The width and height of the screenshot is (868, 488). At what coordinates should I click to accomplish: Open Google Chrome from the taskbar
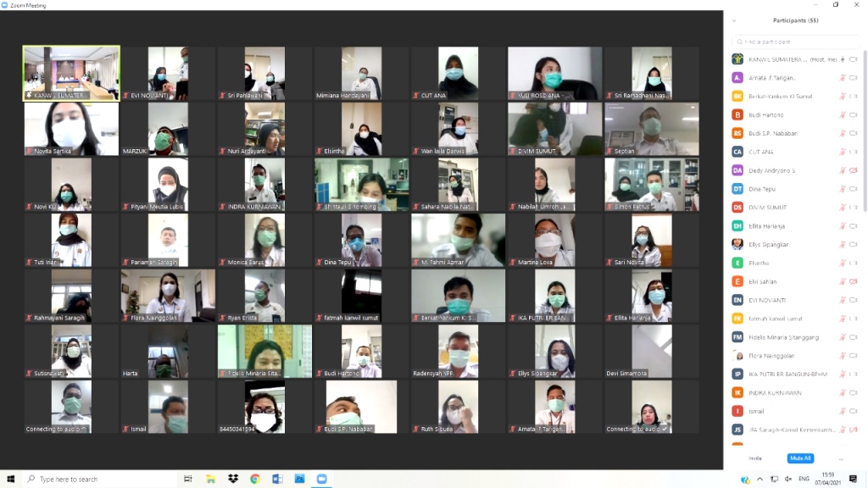(x=254, y=480)
